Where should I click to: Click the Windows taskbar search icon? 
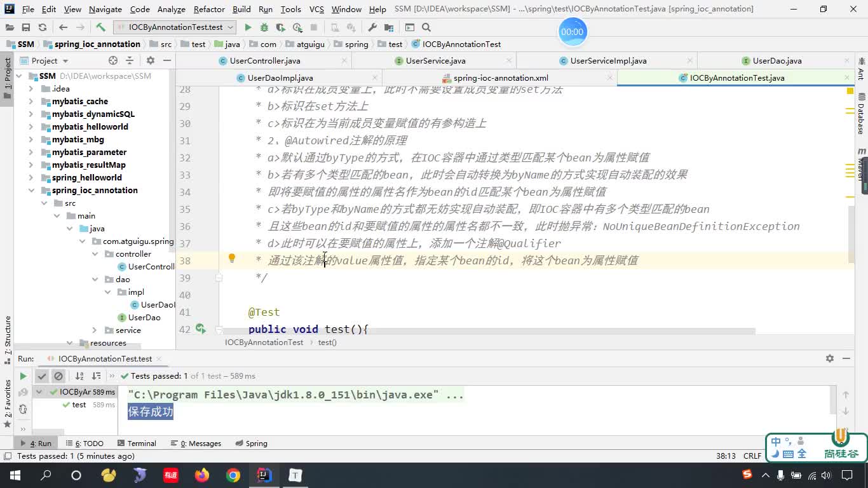tap(46, 475)
